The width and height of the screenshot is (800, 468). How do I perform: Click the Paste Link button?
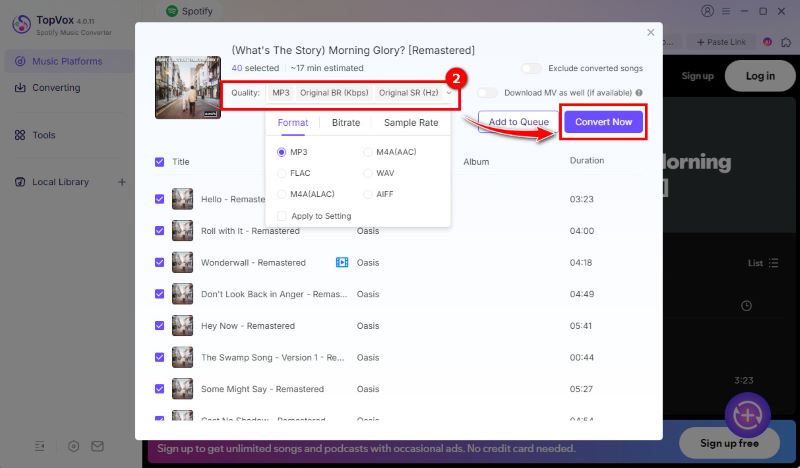coord(721,42)
